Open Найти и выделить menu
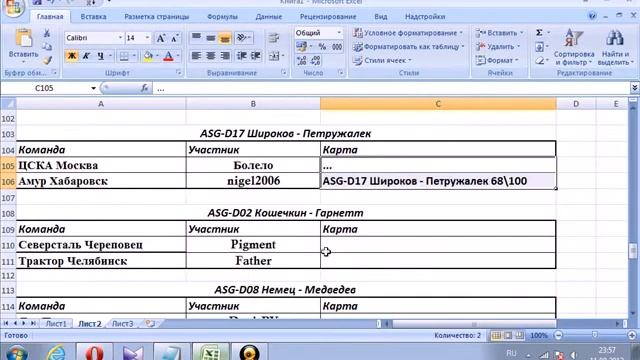 coord(615,47)
